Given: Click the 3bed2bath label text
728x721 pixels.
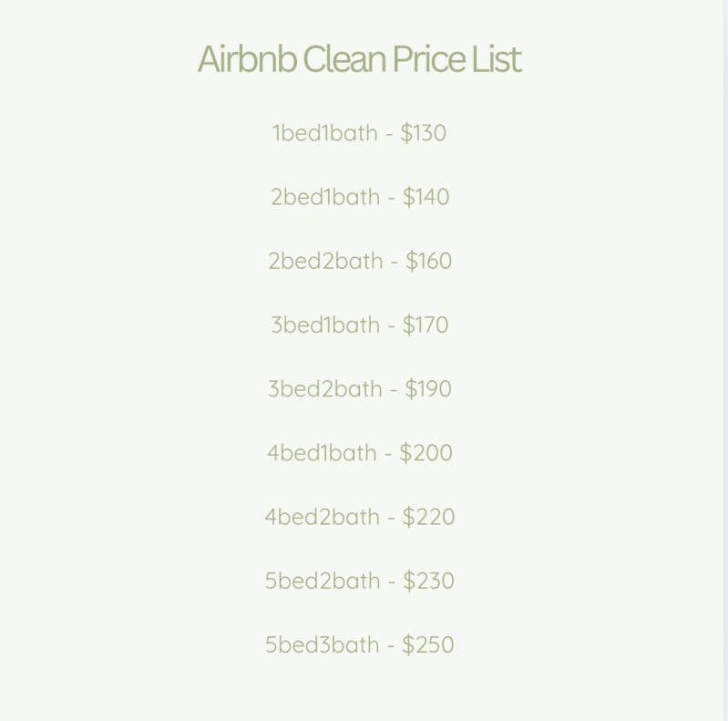Looking at the screenshot, I should (325, 389).
